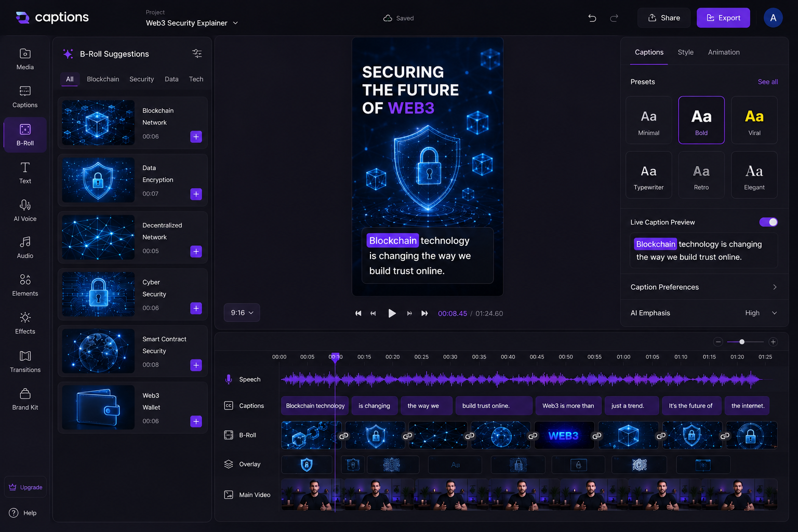Switch to the Animation tab
798x532 pixels.
pos(724,52)
